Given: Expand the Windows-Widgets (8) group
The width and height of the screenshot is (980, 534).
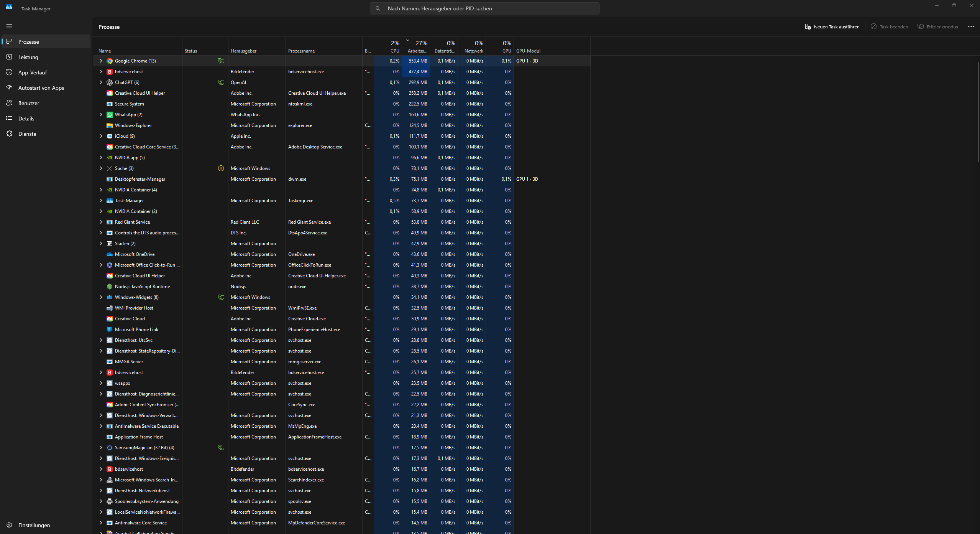Looking at the screenshot, I should [101, 297].
